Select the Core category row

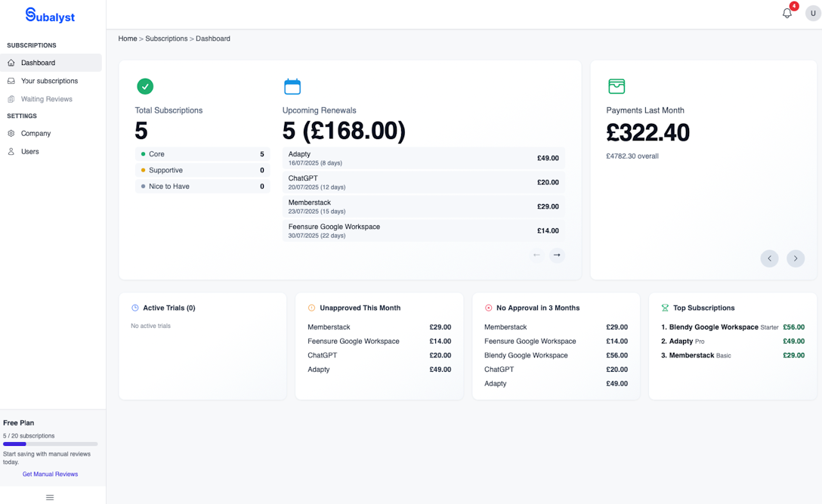[202, 154]
